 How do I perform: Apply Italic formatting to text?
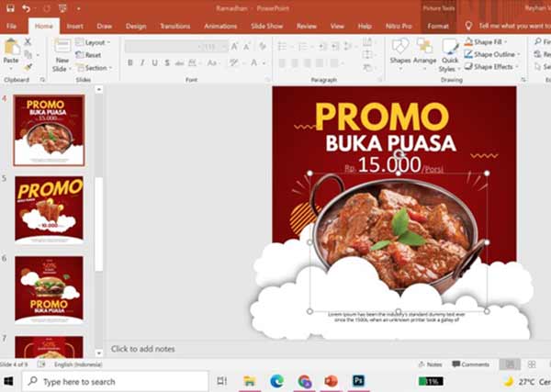point(143,63)
